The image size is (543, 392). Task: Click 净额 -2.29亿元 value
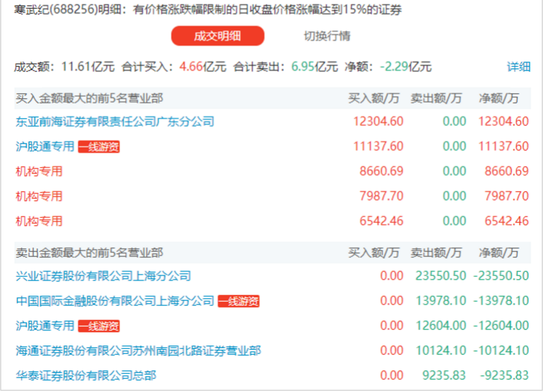(x=406, y=66)
